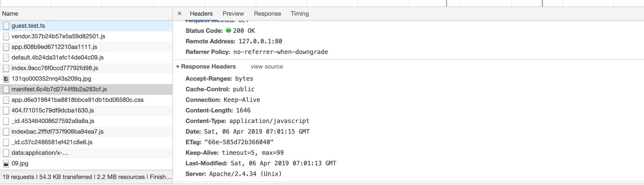Select the index.9acc76f0ccd77792fd98.js request
Screen dimensions: 644x185
(x=55, y=68)
